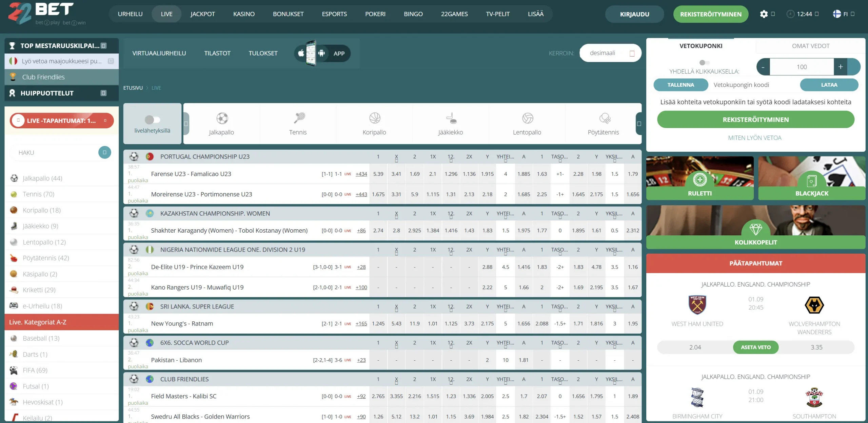868x423 pixels.
Task: Toggle the Yhdellä klikkauksella switch
Action: (704, 63)
